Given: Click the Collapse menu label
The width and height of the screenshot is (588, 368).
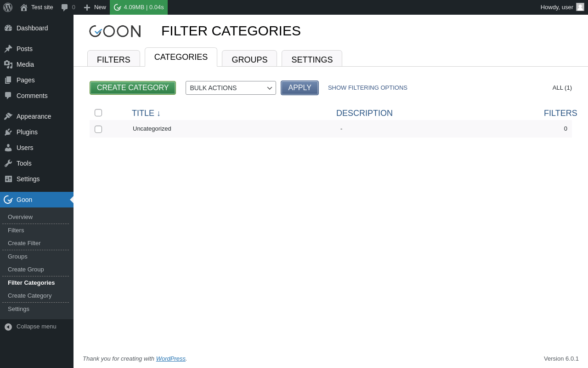Looking at the screenshot, I should (36, 327).
